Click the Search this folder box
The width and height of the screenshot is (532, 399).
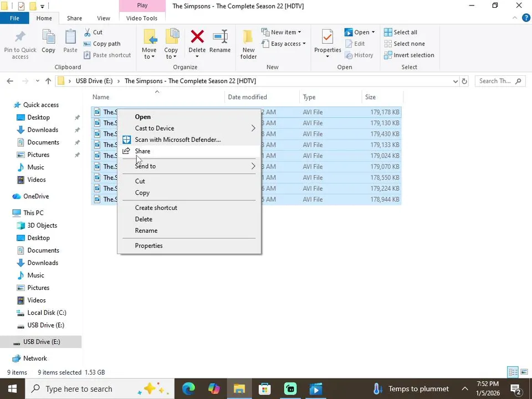click(500, 81)
